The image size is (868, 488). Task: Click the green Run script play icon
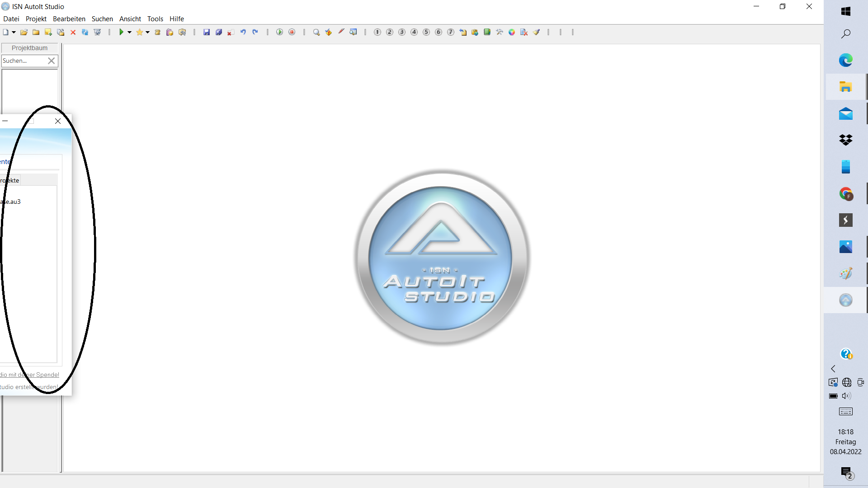tap(121, 32)
